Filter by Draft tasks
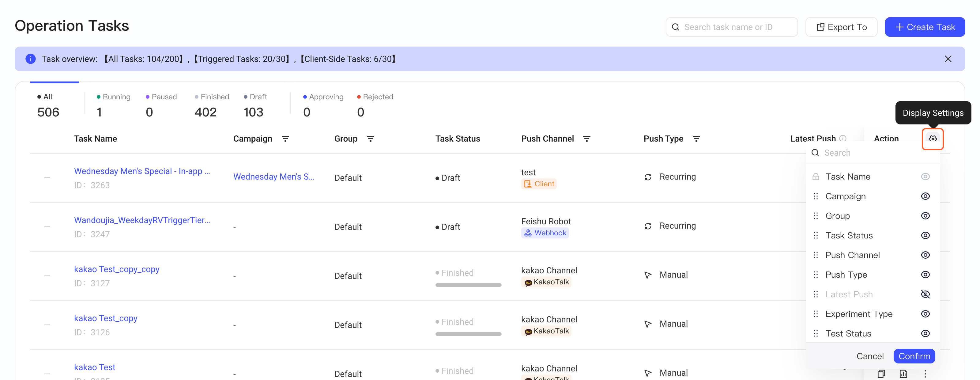The image size is (980, 380). click(x=255, y=105)
